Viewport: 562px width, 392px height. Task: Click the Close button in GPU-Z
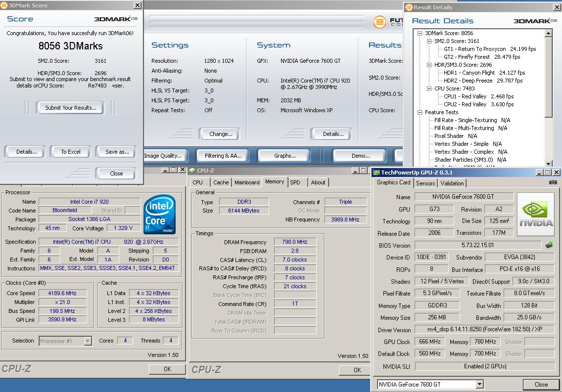541,385
